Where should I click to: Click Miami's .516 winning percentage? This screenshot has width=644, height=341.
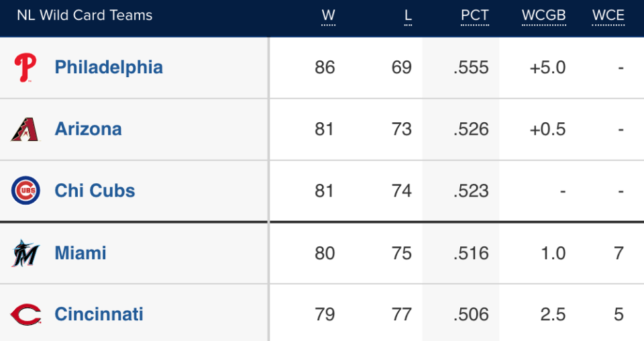(x=471, y=253)
